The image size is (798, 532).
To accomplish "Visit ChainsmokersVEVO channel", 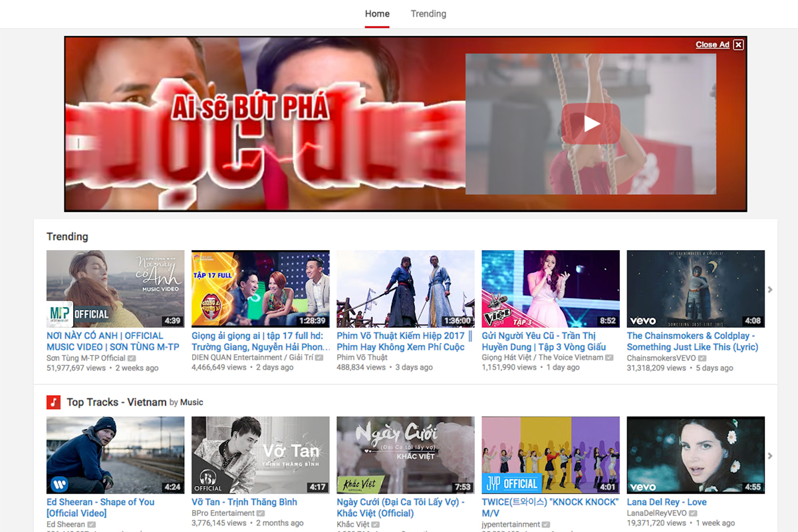I will (661, 358).
